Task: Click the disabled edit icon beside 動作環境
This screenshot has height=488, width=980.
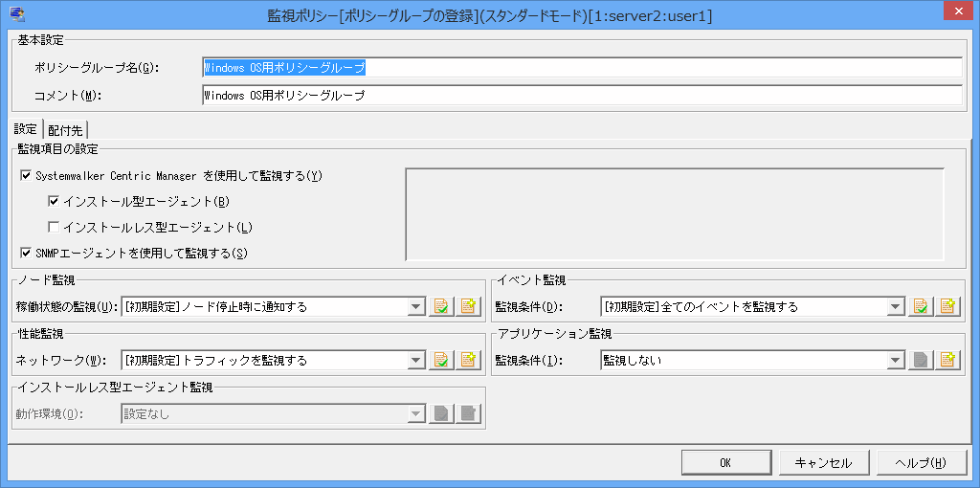Action: point(441,413)
